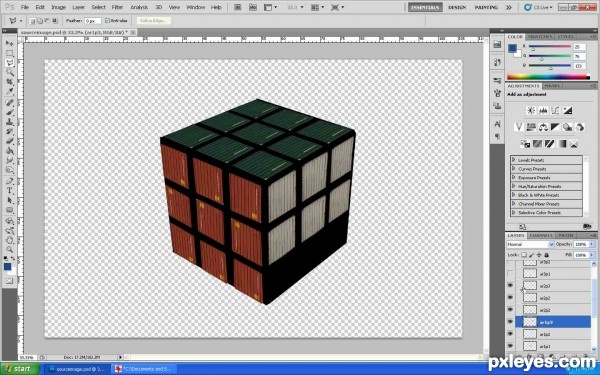Toggle lock image pixels
Image resolution: width=600 pixels, height=375 pixels.
[x=532, y=255]
